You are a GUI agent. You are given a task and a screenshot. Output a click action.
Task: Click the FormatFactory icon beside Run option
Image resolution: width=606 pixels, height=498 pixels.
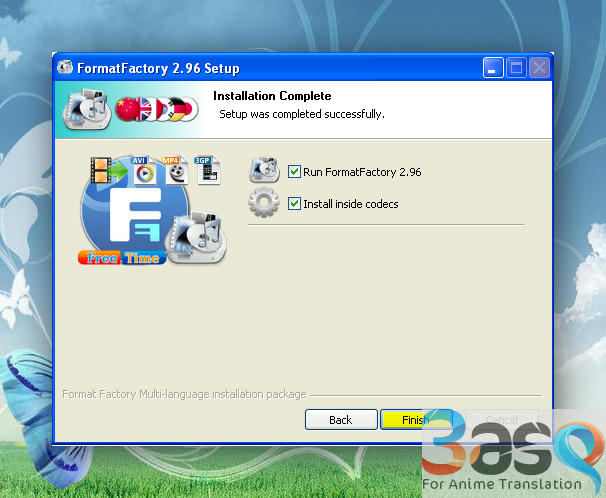tap(264, 170)
